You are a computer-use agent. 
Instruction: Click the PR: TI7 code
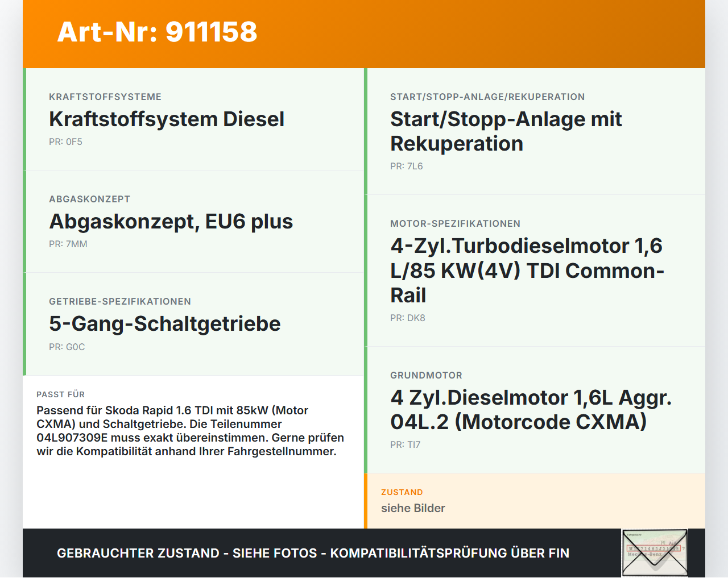pyautogui.click(x=405, y=444)
